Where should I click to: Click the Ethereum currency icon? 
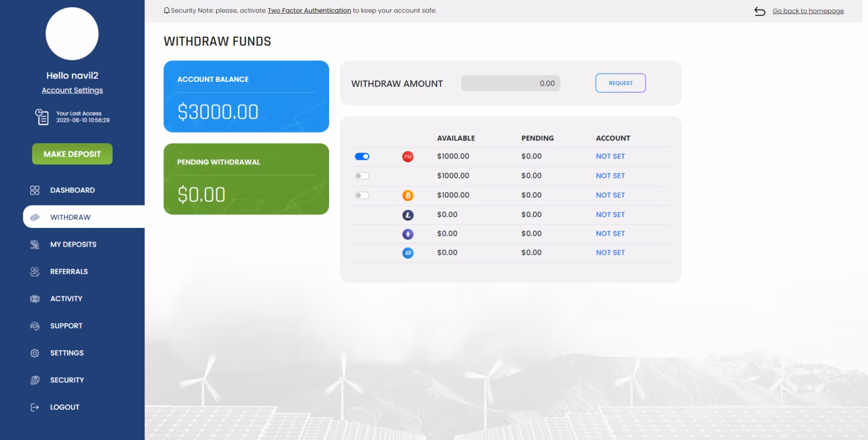coord(407,234)
